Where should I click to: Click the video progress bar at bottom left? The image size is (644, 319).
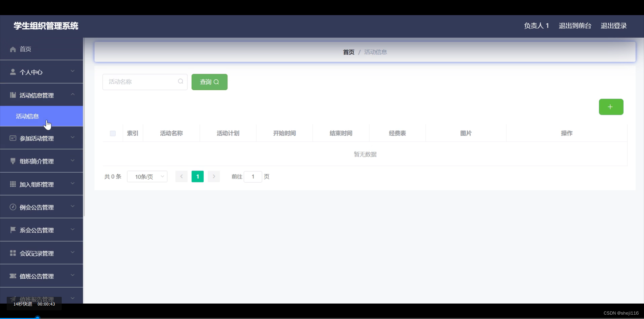click(x=37, y=317)
